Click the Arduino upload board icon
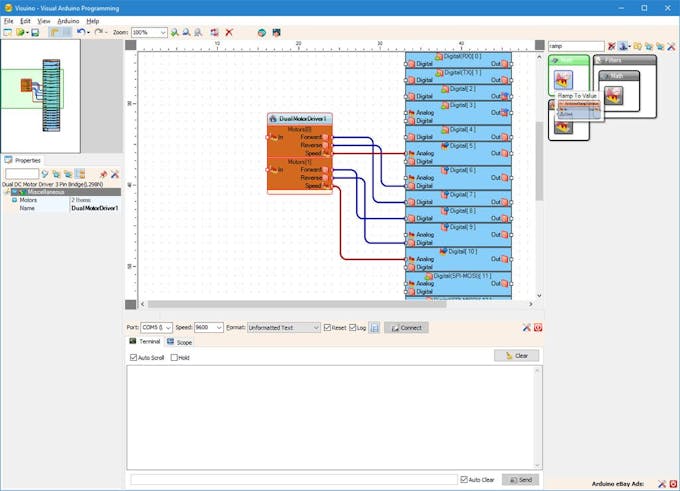Viewport: 680px width, 491px height. [x=276, y=33]
